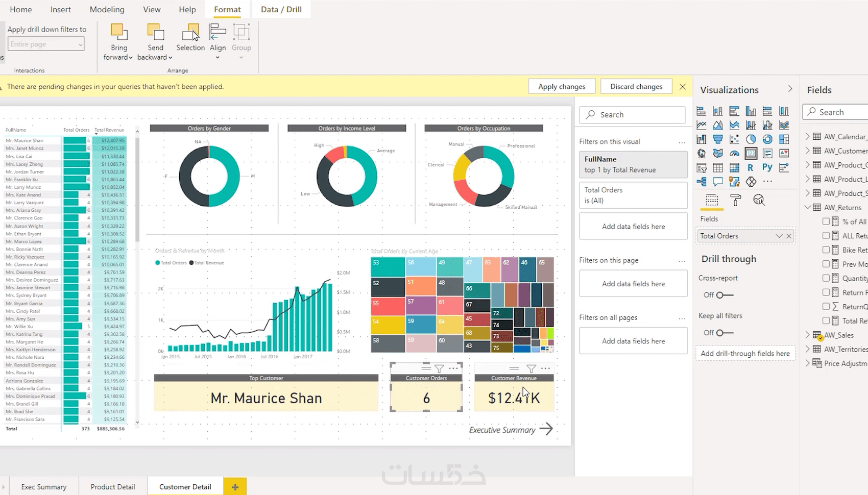Viewport: 868px width, 495px height.
Task: Insert a Python script visual
Action: tap(767, 167)
